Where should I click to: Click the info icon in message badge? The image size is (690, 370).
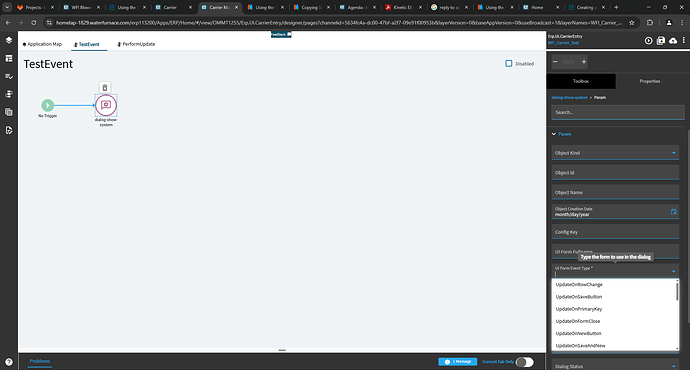tap(447, 362)
